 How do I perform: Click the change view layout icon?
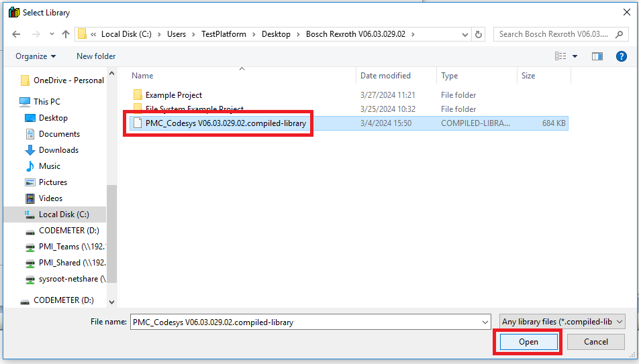click(x=560, y=56)
